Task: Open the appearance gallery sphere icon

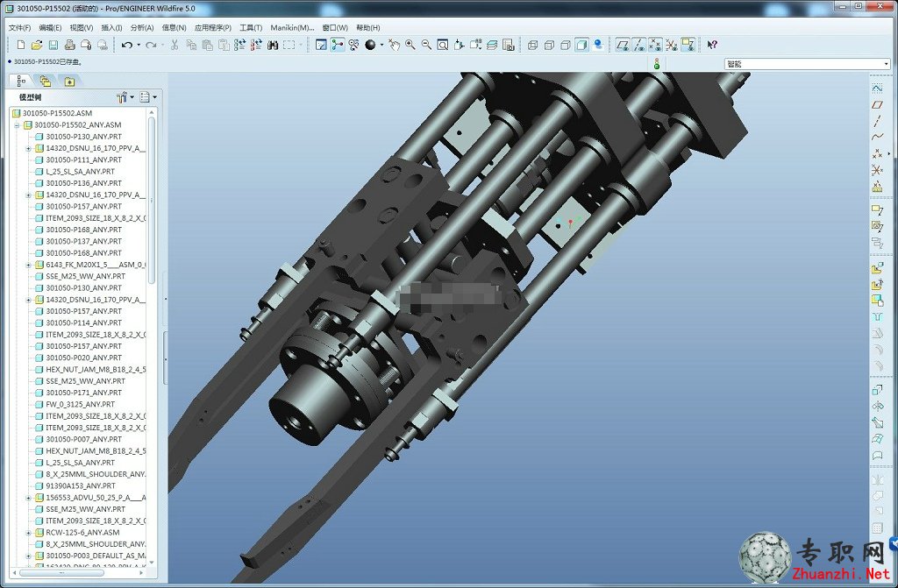Action: pyautogui.click(x=370, y=45)
